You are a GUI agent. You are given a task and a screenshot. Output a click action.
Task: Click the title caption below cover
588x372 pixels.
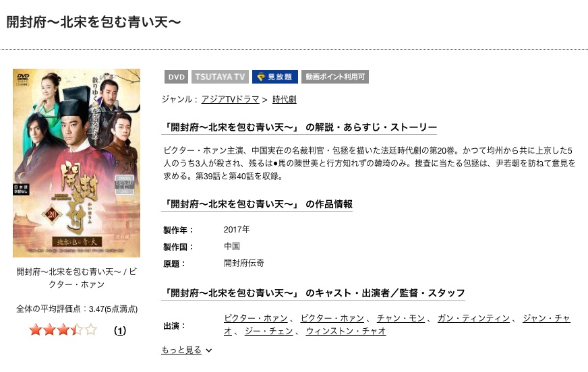76,278
